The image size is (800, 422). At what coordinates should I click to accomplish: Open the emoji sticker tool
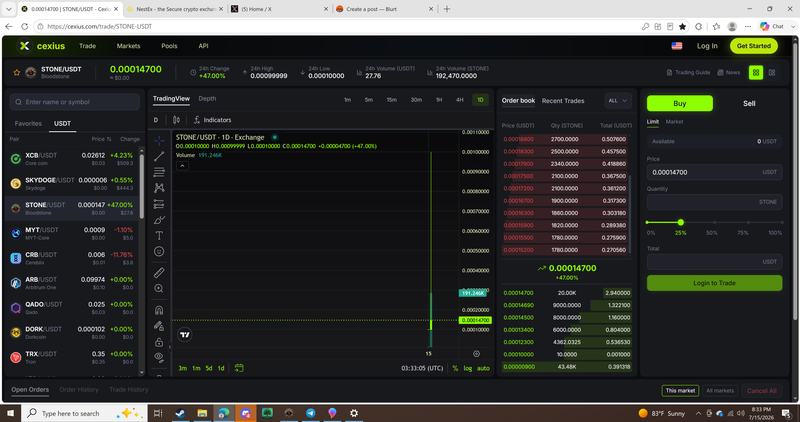point(159,251)
